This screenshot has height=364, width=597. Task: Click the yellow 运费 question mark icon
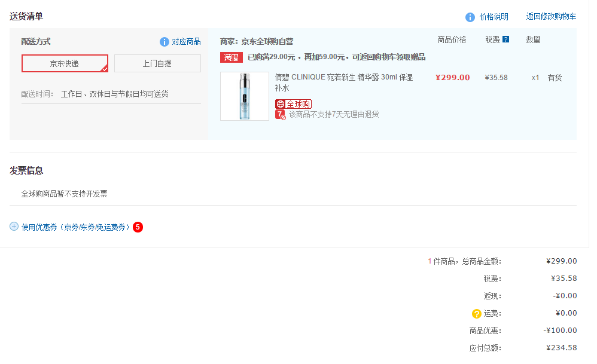pyautogui.click(x=476, y=313)
